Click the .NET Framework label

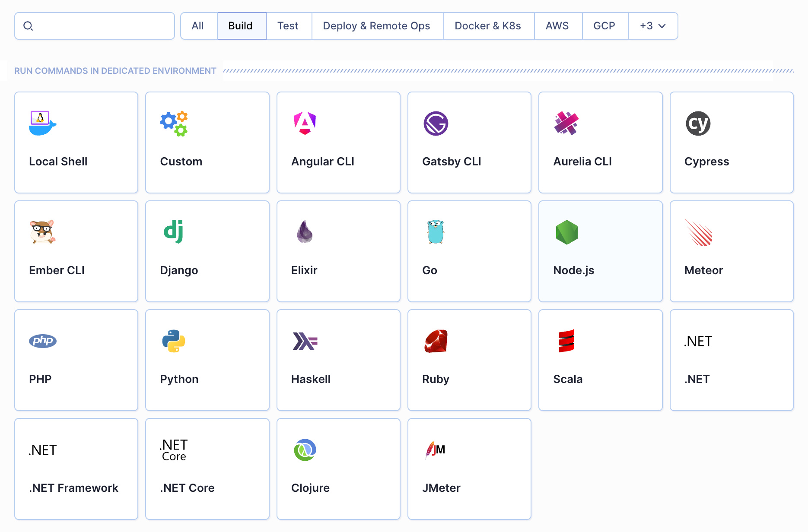(73, 488)
